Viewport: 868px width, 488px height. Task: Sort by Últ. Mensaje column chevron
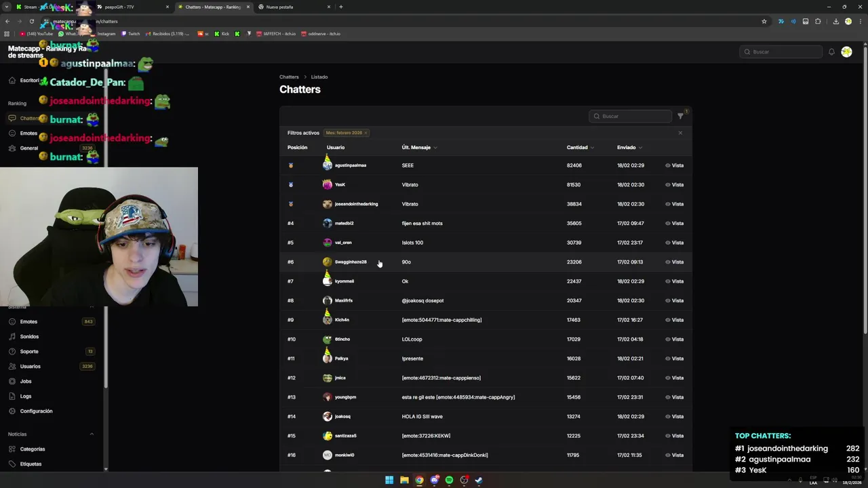(x=435, y=148)
